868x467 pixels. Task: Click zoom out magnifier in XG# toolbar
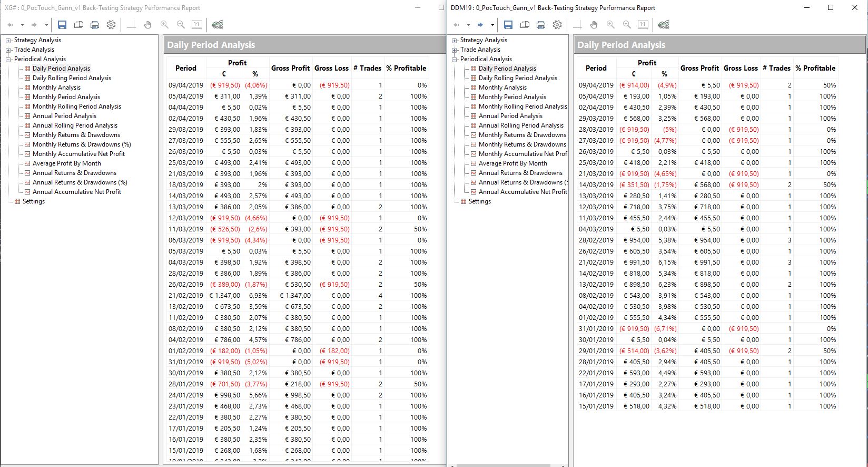(181, 25)
